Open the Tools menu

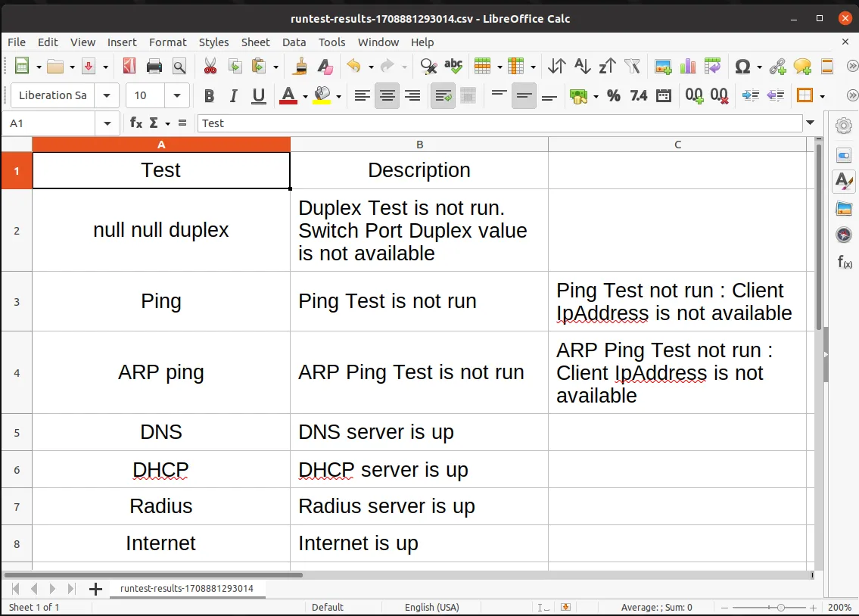(x=332, y=42)
